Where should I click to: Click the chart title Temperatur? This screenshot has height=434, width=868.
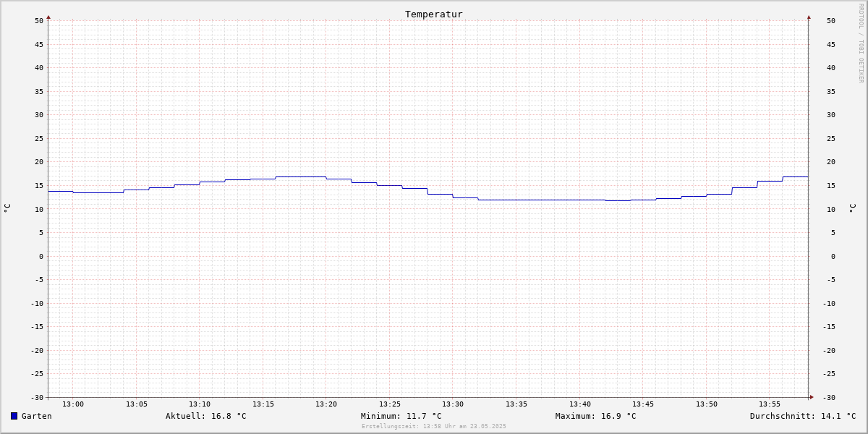[434, 14]
